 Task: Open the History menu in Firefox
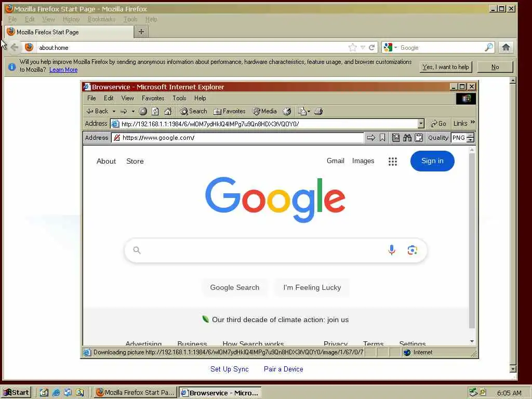coord(71,19)
